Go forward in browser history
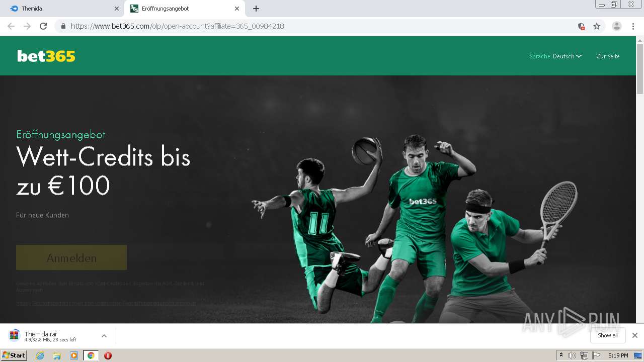Image resolution: width=644 pixels, height=362 pixels. pyautogui.click(x=27, y=26)
